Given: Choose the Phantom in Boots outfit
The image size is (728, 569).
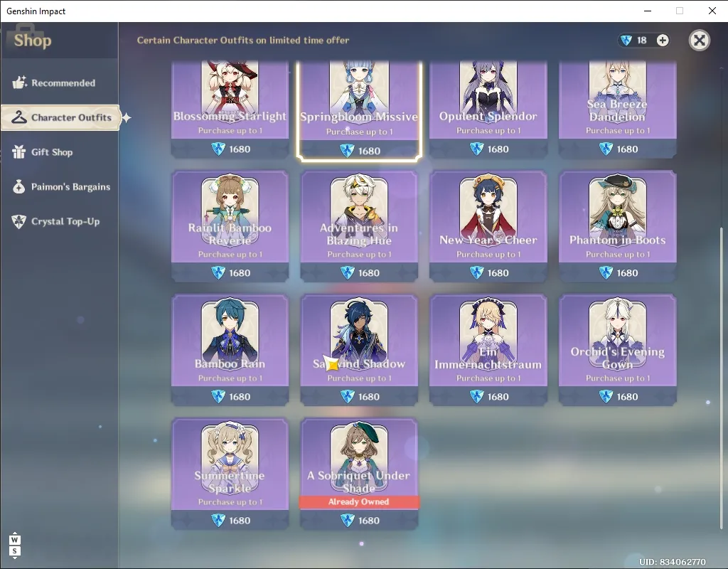Looking at the screenshot, I should coord(617,226).
